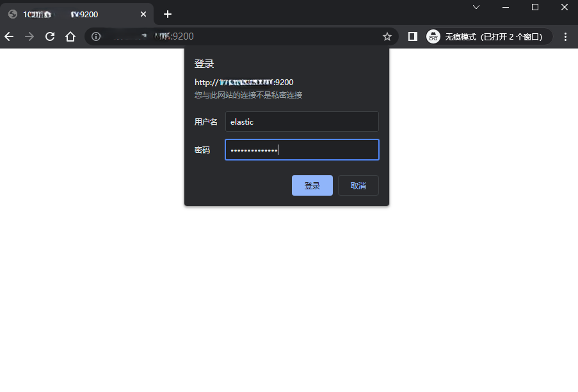Open the Chrome three-dot menu

click(565, 36)
